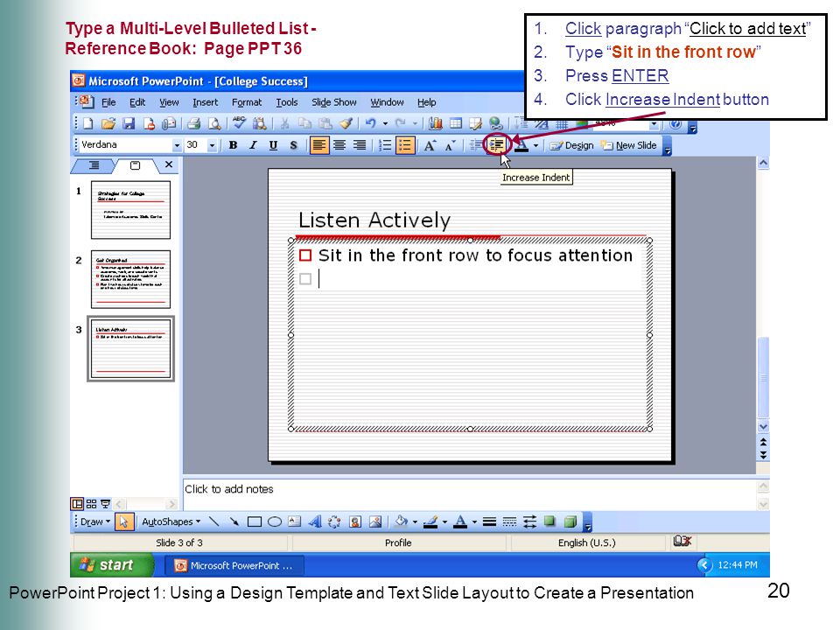The width and height of the screenshot is (840, 630).
Task: Click the Print Preview magnifier icon
Action: [x=214, y=123]
